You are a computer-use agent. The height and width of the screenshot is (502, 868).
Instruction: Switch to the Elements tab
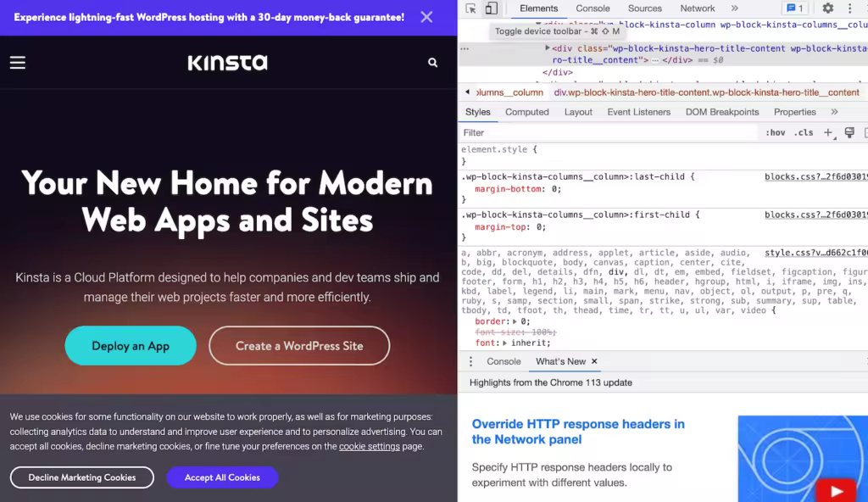point(538,8)
